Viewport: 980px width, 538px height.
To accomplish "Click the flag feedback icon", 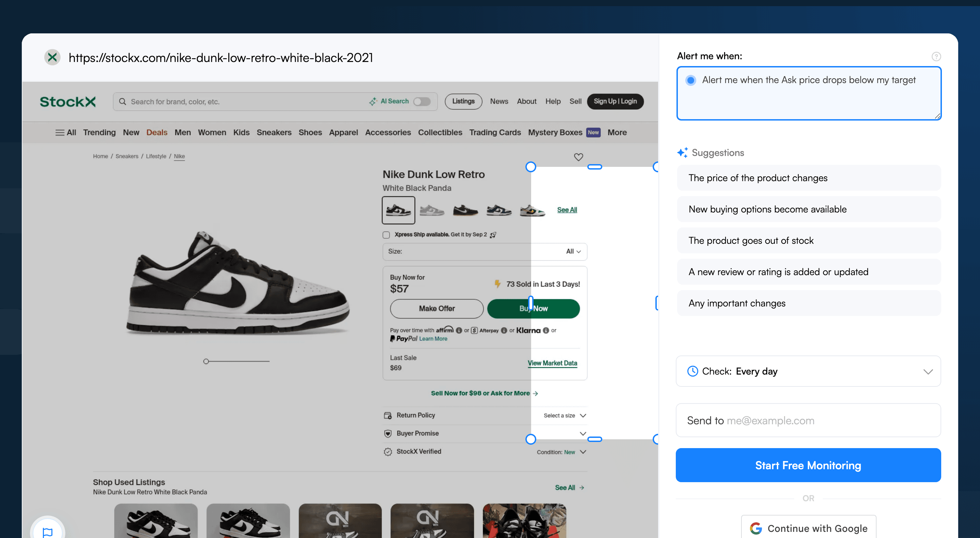I will [x=48, y=532].
